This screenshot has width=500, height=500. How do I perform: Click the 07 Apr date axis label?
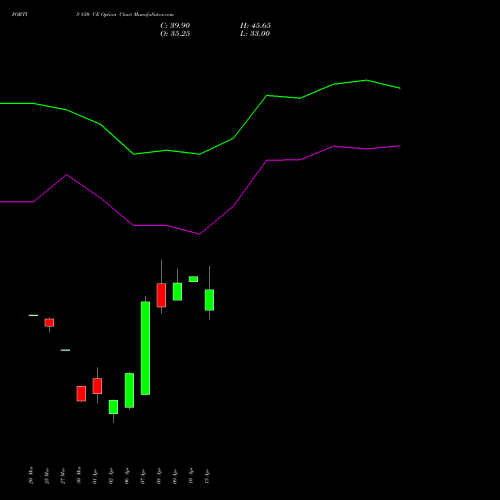click(143, 476)
